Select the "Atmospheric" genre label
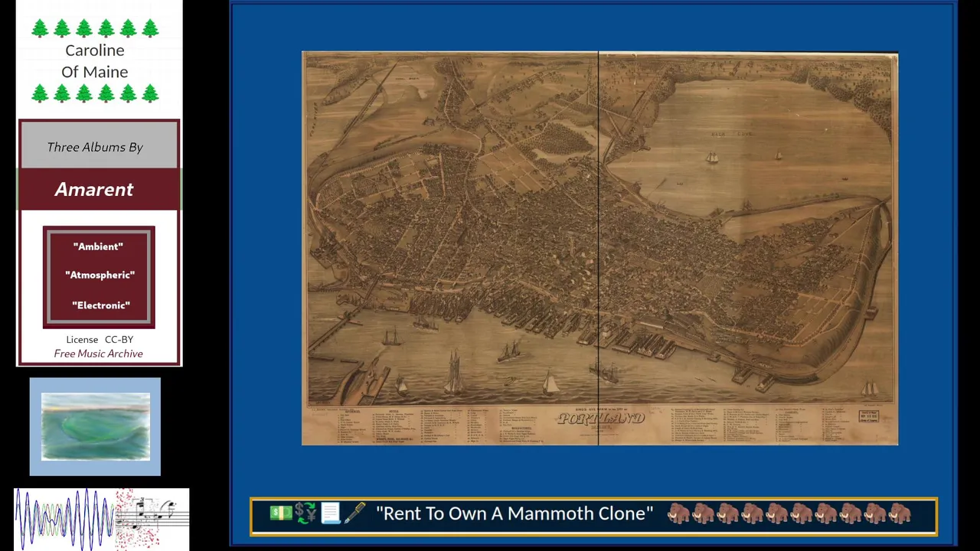Image resolution: width=980 pixels, height=551 pixels. 100,275
